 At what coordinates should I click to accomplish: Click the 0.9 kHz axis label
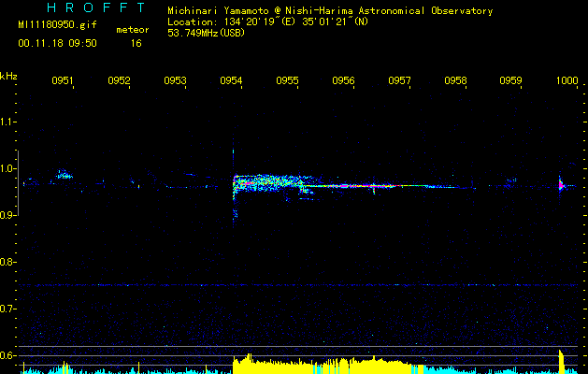[x=7, y=215]
